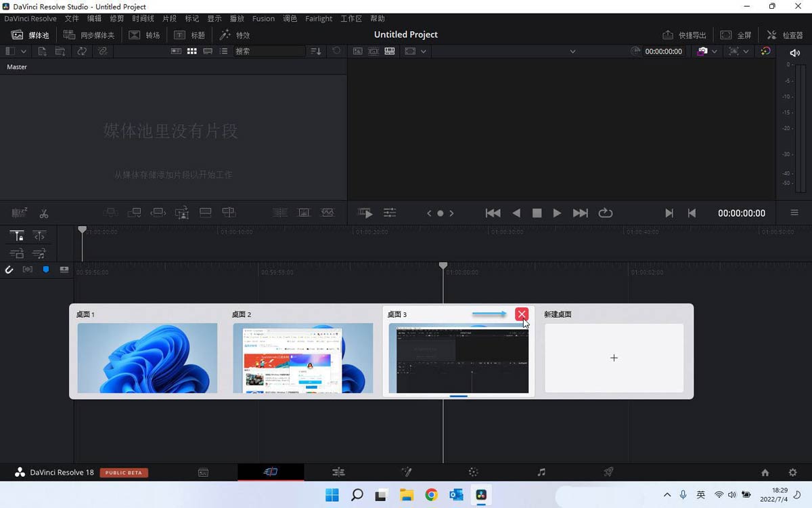Open the Fusion page wand icon
812x508 pixels.
click(x=406, y=472)
